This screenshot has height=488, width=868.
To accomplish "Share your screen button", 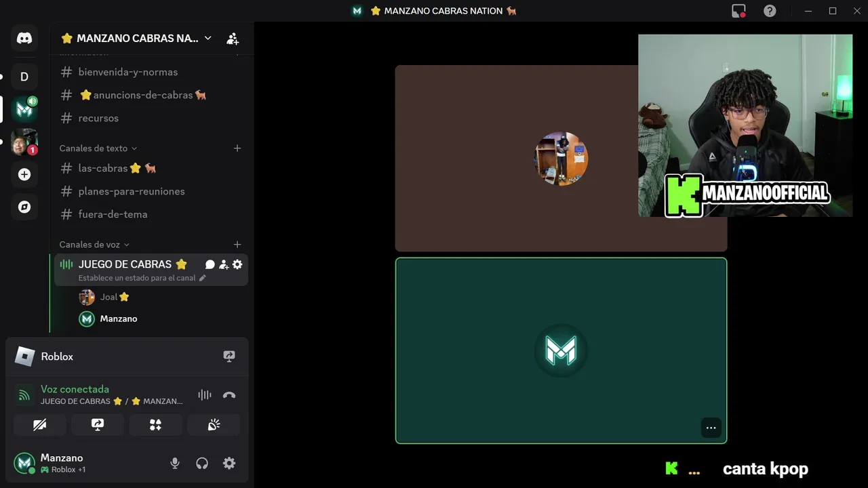I will [x=98, y=425].
